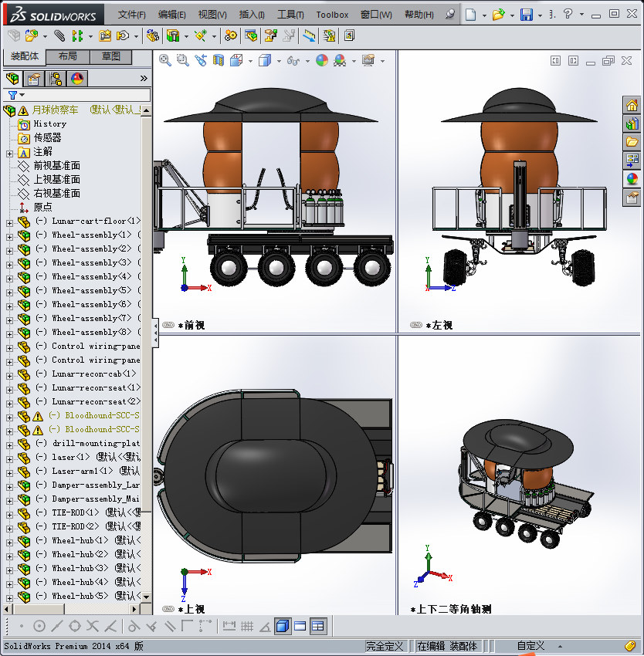Screen dimensions: 644x656
Task: Open the Section View tool
Action: pos(219,60)
